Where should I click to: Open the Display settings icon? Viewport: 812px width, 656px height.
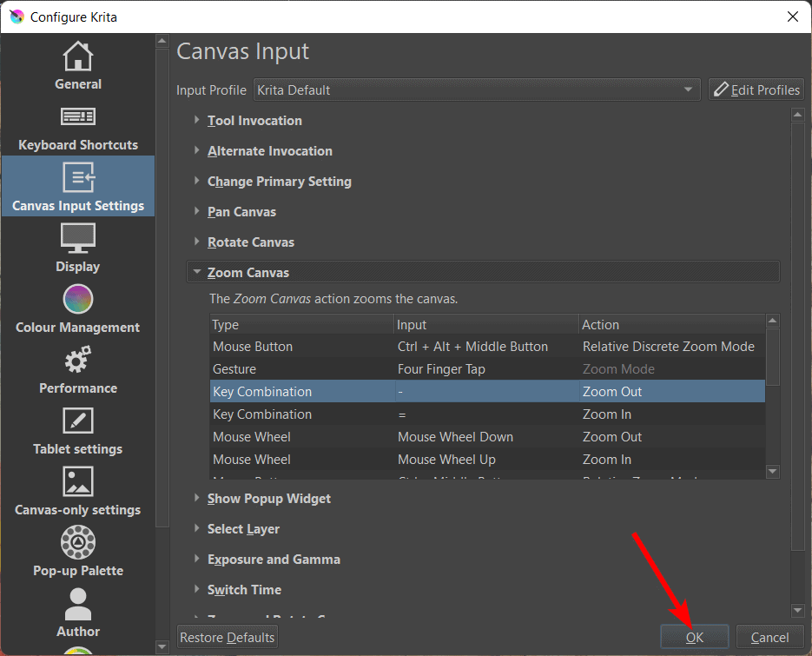pos(78,238)
